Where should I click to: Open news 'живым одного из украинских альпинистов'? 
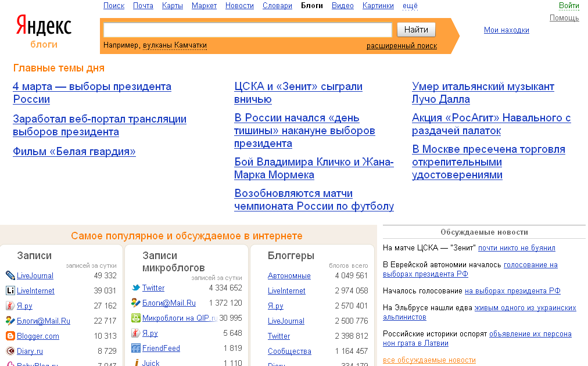pyautogui.click(x=479, y=313)
